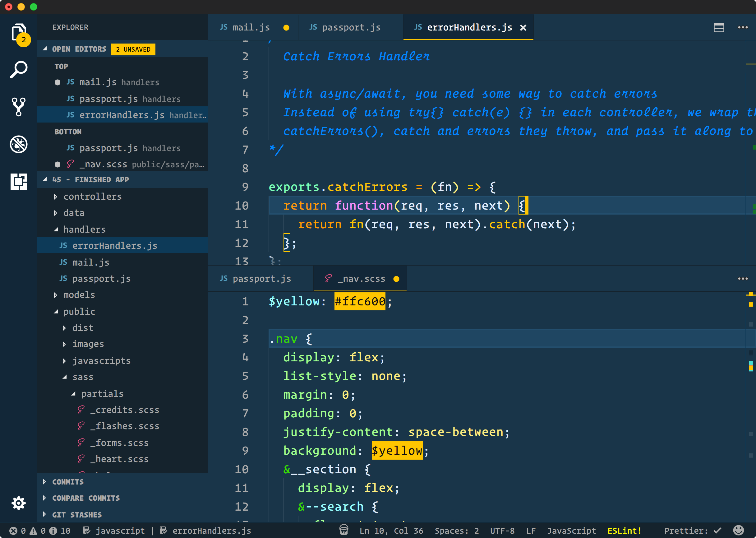Click the Extensions sidebar icon
The width and height of the screenshot is (756, 538).
tap(18, 181)
